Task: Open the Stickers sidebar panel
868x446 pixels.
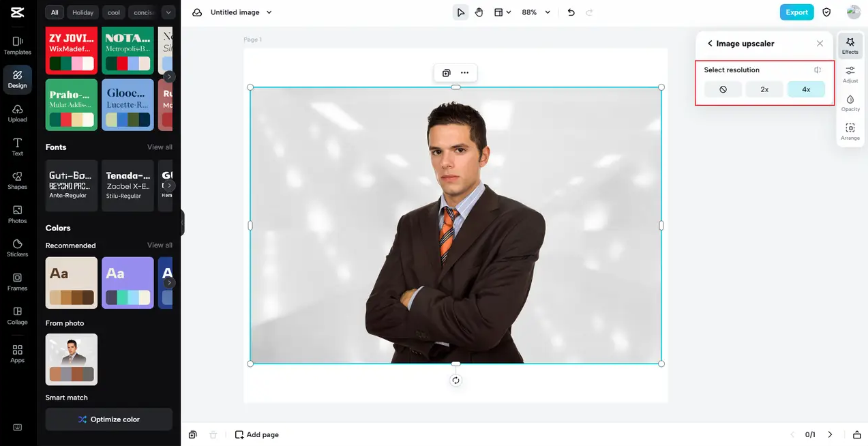Action: pyautogui.click(x=18, y=248)
